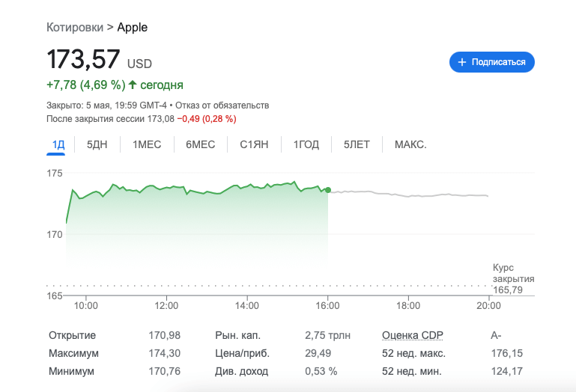Image resolution: width=576 pixels, height=392 pixels.
Task: Click the −0,49 (0,28 %) after-hours change
Action: 207,119
